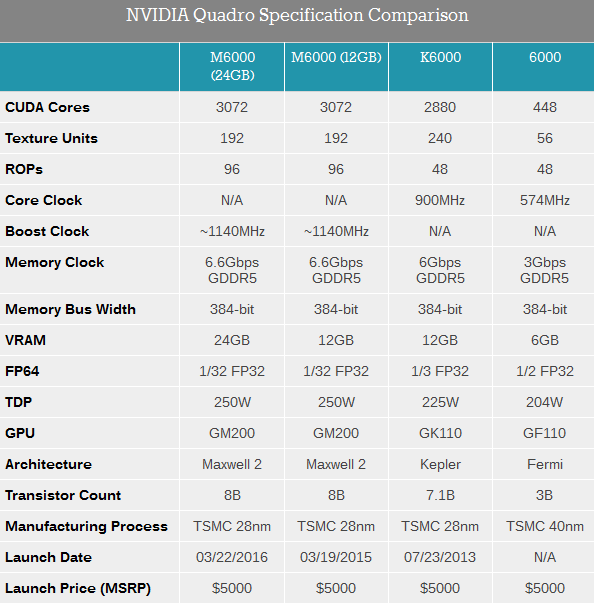
Task: Click the '3B' transistor count value
Action: [x=545, y=495]
